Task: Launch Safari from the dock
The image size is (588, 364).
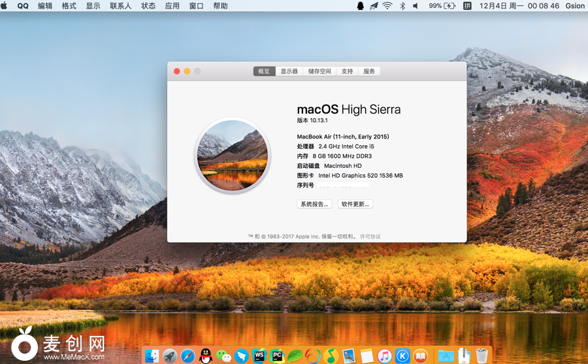Action: pos(188,356)
